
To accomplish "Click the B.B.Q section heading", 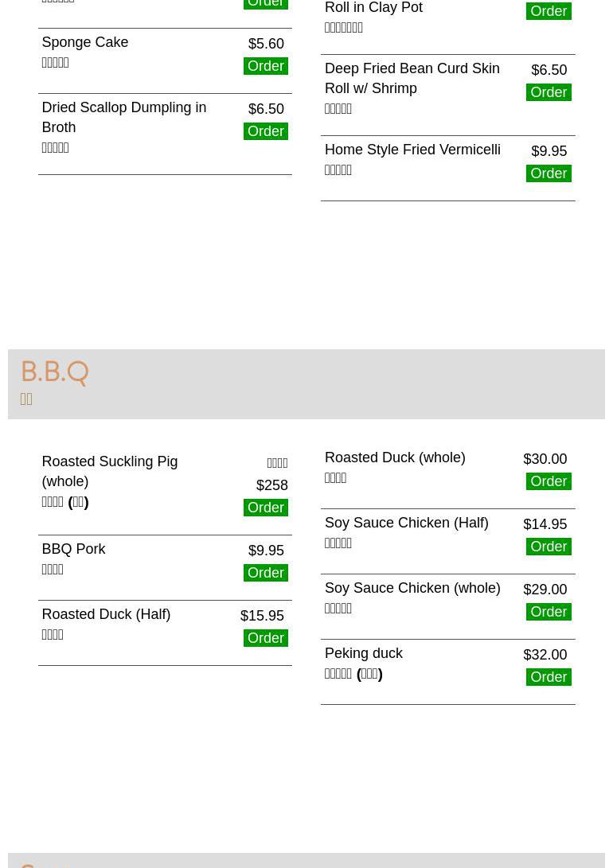I will coord(54,372).
